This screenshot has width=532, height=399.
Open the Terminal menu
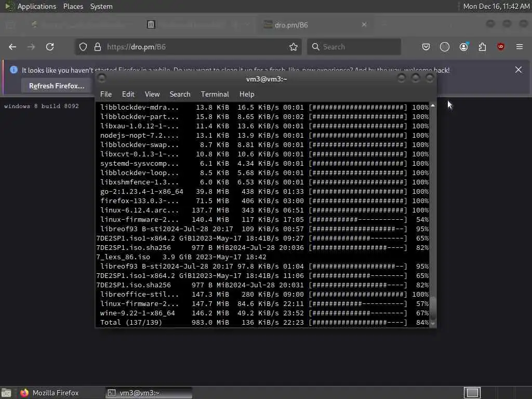215,95
